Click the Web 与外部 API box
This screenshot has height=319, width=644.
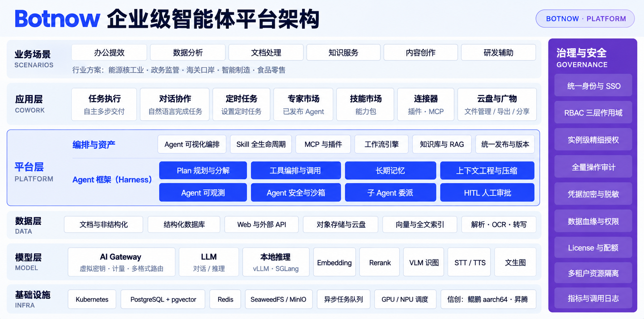[x=262, y=224]
